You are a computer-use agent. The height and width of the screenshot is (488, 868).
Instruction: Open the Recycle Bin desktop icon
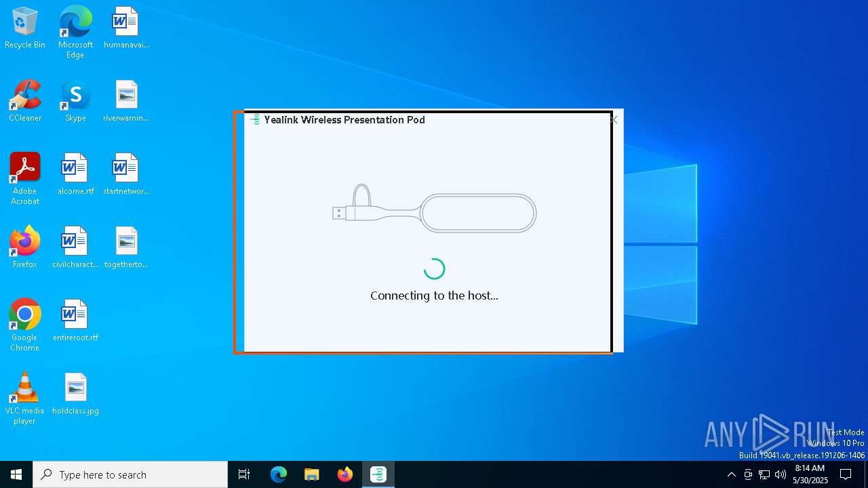point(25,28)
